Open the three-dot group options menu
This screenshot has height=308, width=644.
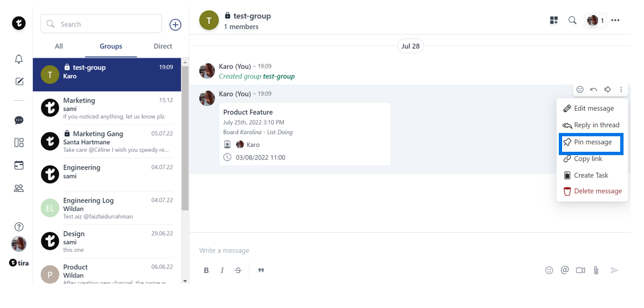click(615, 20)
